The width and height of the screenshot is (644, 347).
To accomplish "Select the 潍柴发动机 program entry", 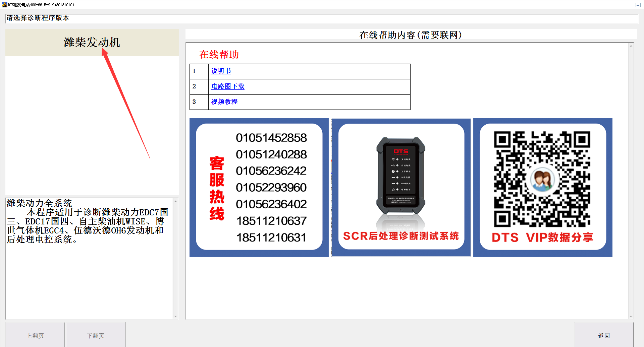I will point(92,43).
